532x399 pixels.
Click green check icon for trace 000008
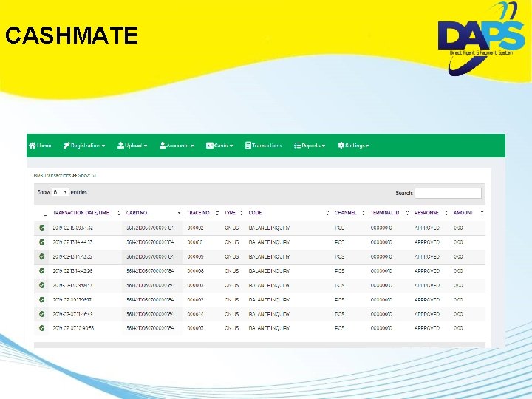[x=41, y=271]
